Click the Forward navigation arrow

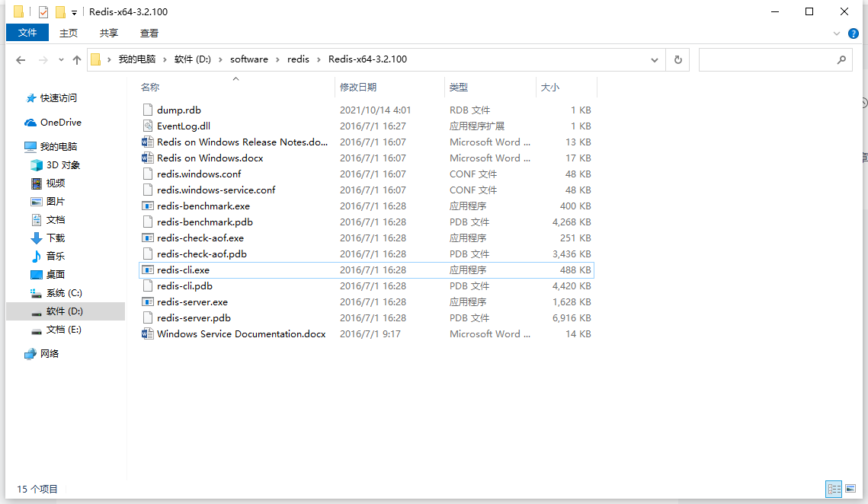pos(43,59)
